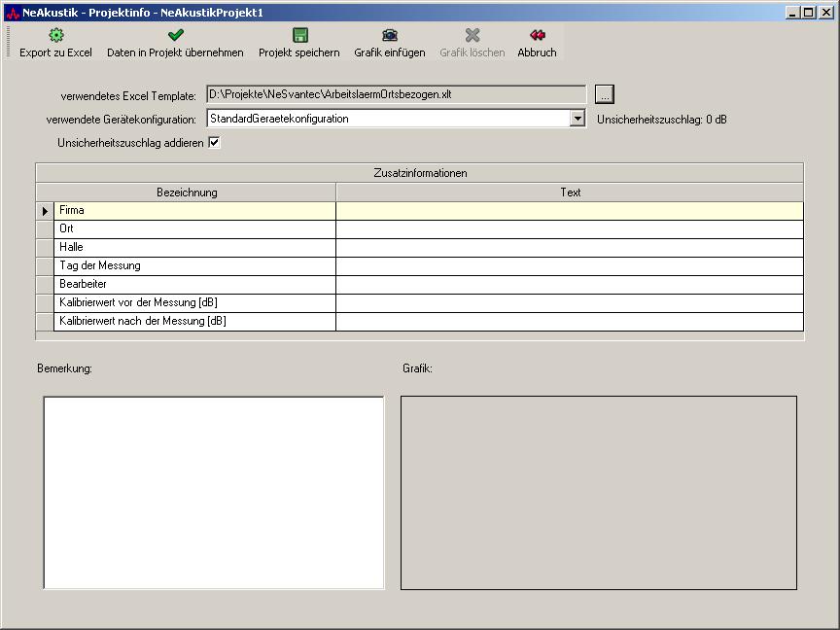Click the Abbruch red arrows icon

point(537,35)
